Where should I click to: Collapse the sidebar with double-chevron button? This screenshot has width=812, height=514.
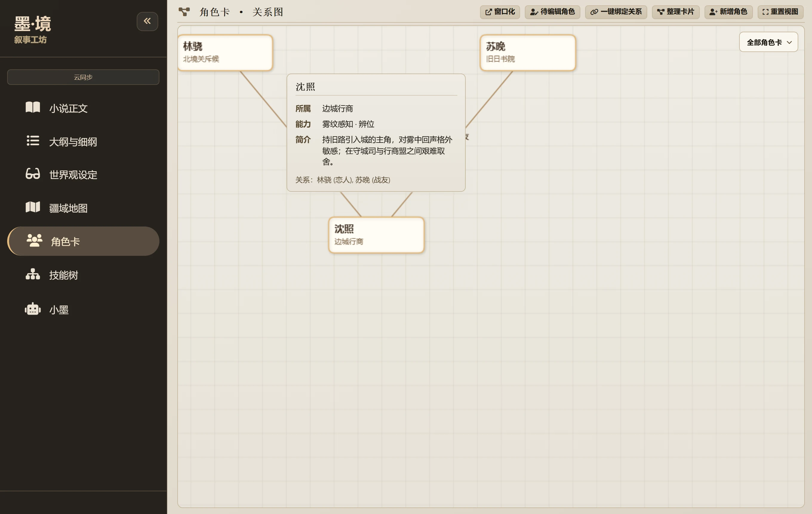(x=147, y=21)
